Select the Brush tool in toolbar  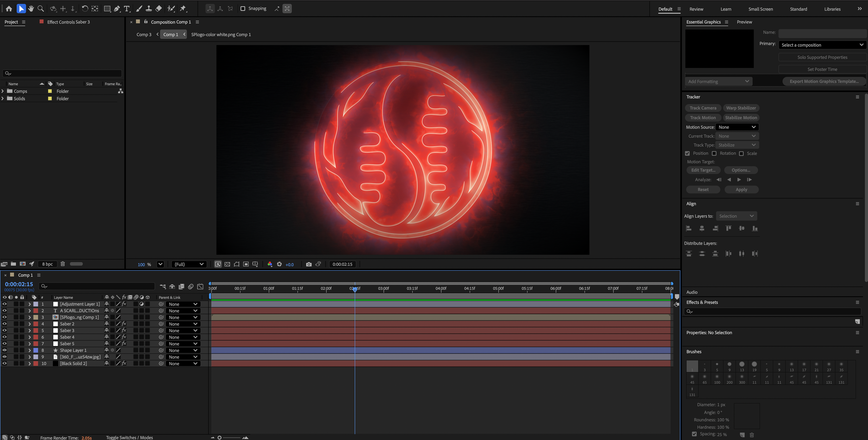pos(139,9)
